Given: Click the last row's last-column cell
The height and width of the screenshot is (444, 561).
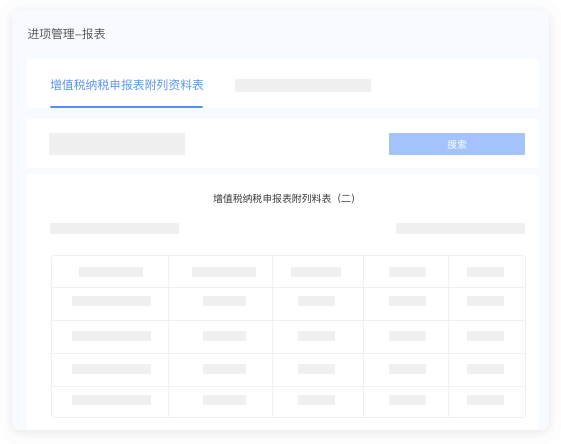Looking at the screenshot, I should click(x=487, y=402).
